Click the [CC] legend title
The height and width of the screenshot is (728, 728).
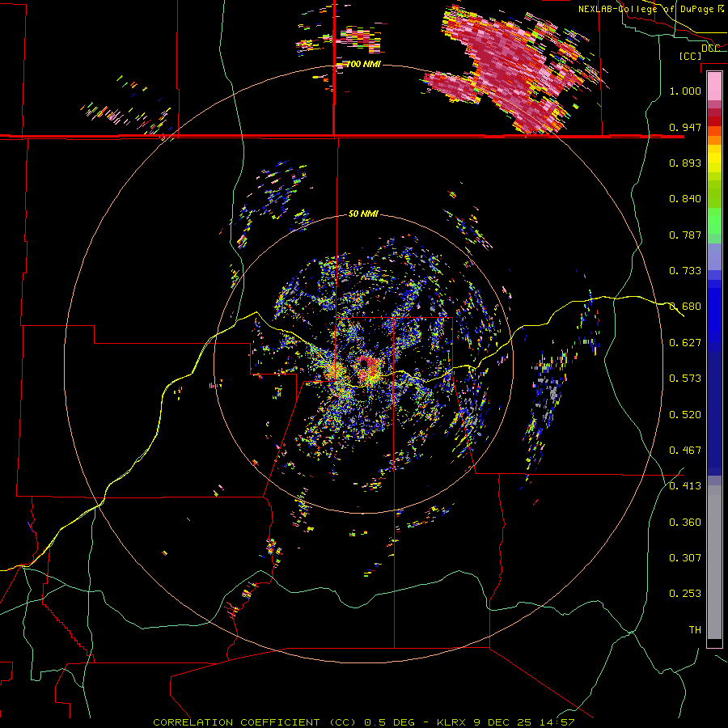coord(690,56)
